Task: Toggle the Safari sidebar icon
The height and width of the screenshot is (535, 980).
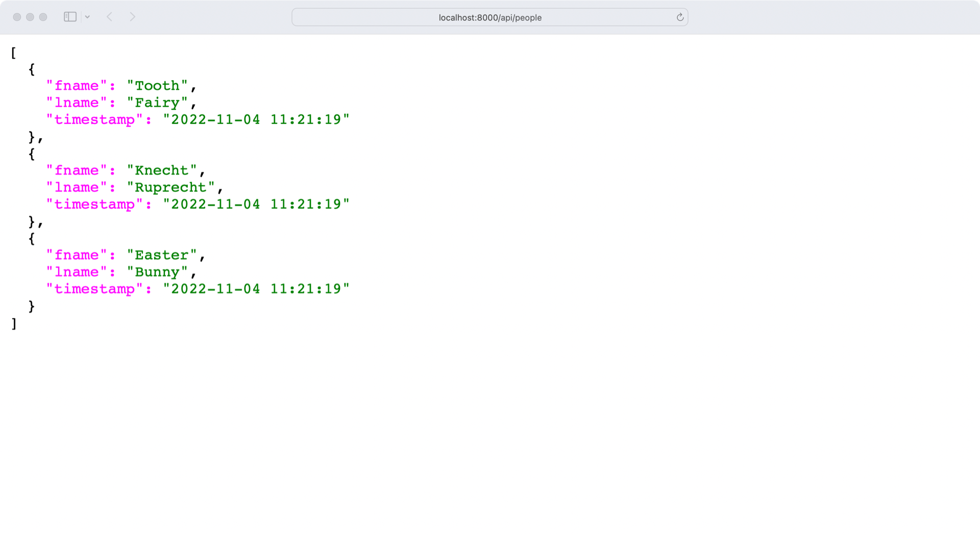Action: [x=70, y=16]
